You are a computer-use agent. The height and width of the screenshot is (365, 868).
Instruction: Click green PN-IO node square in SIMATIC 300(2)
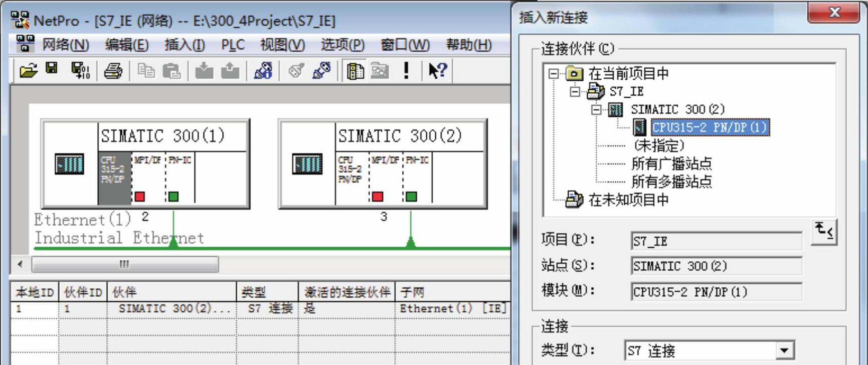(411, 197)
